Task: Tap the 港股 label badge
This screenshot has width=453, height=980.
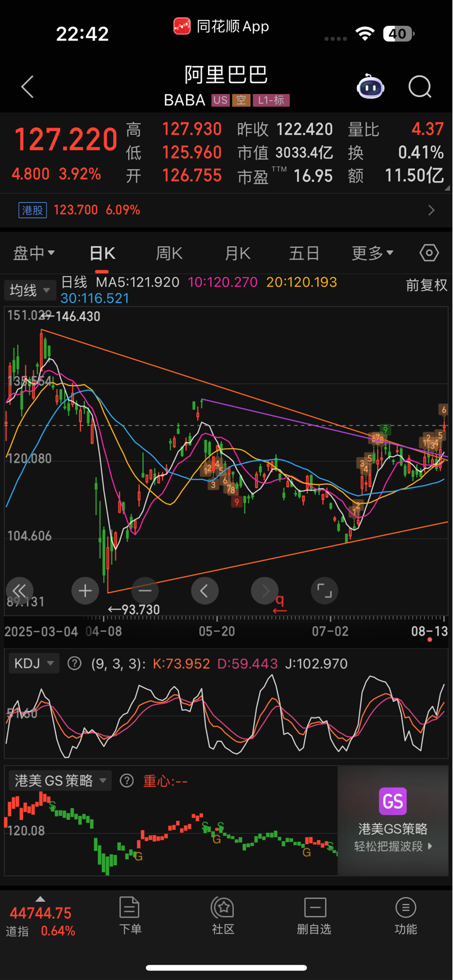Action: pos(33,210)
